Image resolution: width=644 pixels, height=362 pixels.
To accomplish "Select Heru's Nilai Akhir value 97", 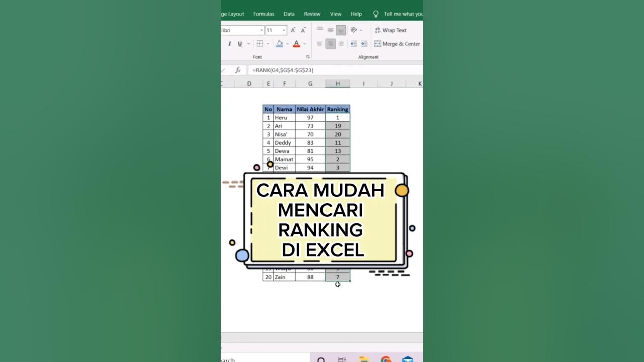I will click(x=310, y=118).
